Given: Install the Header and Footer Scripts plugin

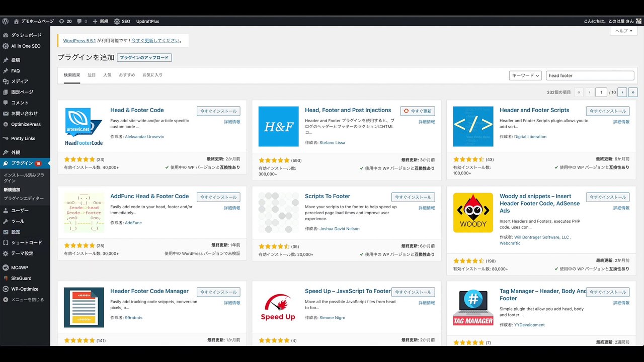Looking at the screenshot, I should [x=608, y=111].
